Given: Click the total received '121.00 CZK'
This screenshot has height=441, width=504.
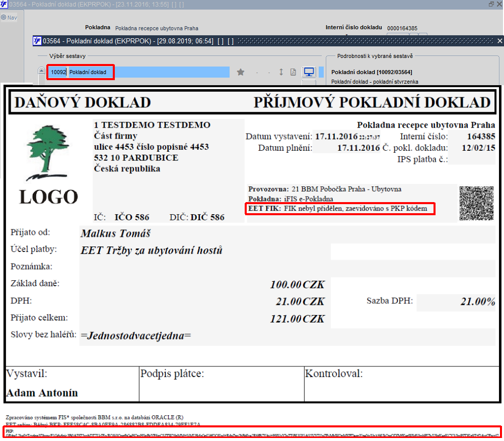Looking at the screenshot, I should (x=298, y=319).
